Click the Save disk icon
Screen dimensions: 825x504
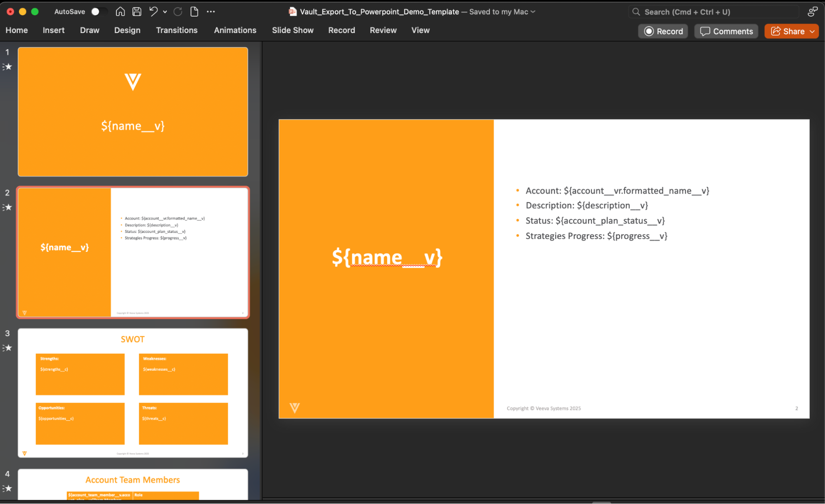point(137,12)
